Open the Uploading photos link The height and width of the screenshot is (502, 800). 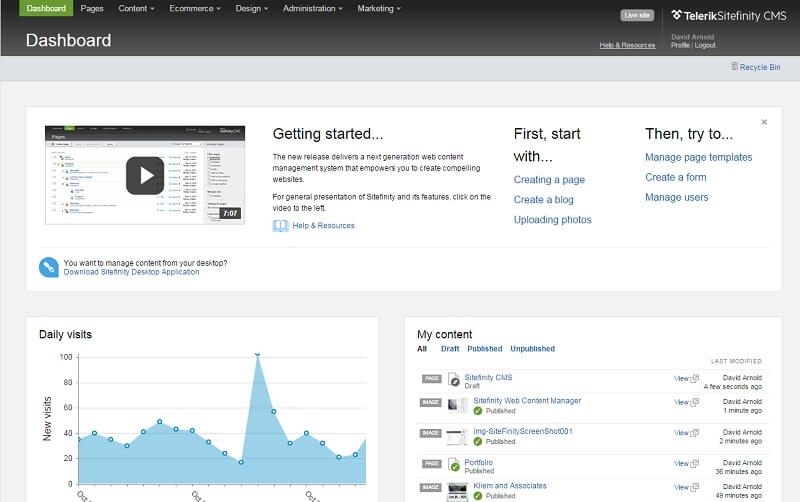[x=553, y=220]
